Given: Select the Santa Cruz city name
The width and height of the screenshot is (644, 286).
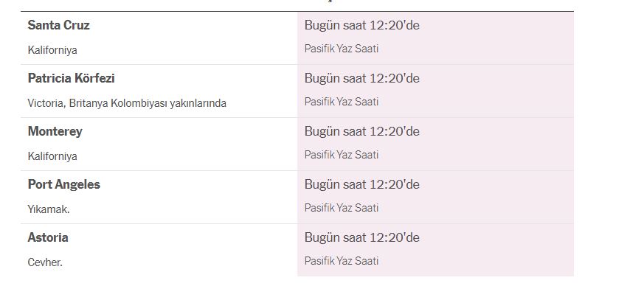Looking at the screenshot, I should [59, 26].
